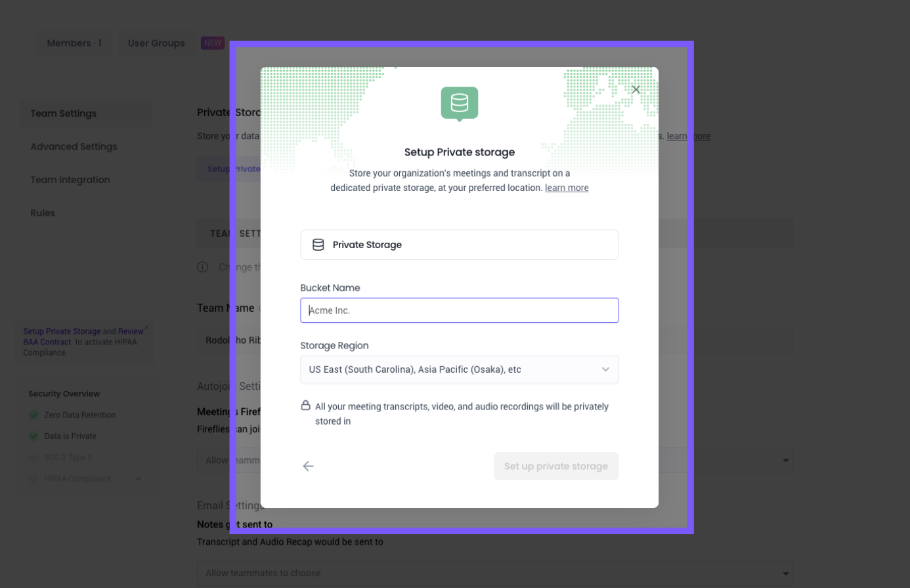This screenshot has width=910, height=588.
Task: Follow the Review BAA Contract link
Action: [x=83, y=337]
